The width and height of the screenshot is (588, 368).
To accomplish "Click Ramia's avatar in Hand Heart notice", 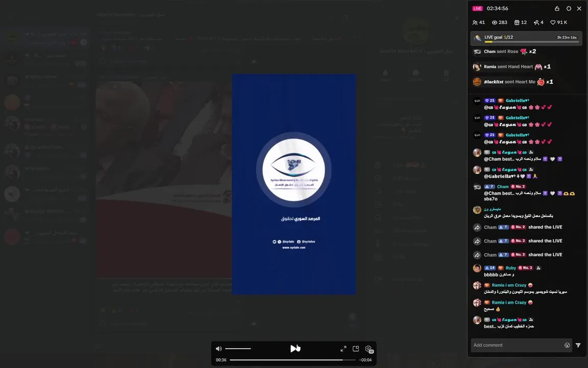I will pos(477,67).
